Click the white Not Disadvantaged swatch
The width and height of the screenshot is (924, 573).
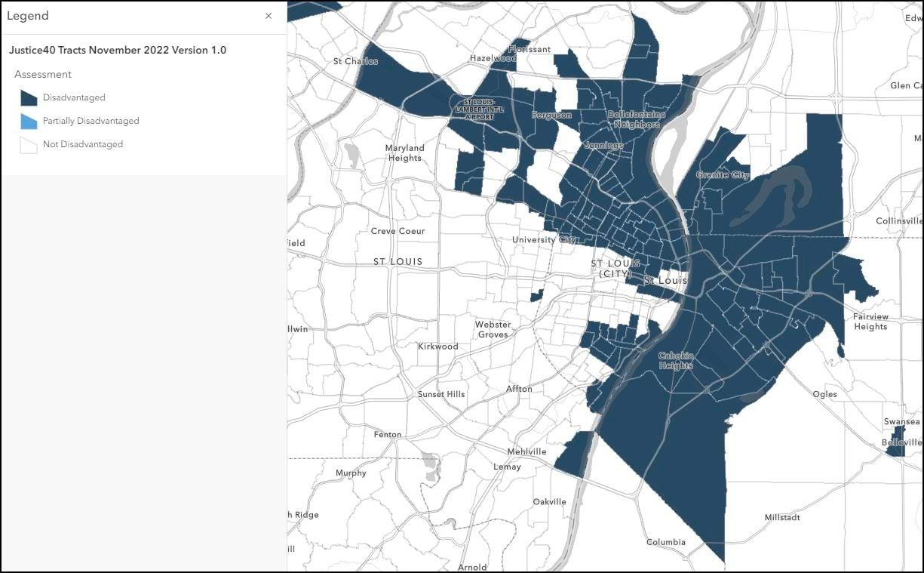click(28, 144)
